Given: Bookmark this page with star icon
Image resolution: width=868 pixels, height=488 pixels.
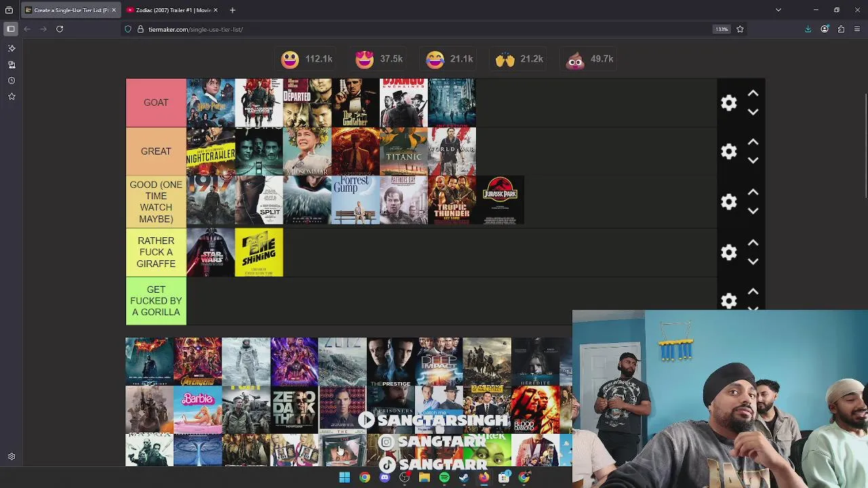Looking at the screenshot, I should coord(740,29).
